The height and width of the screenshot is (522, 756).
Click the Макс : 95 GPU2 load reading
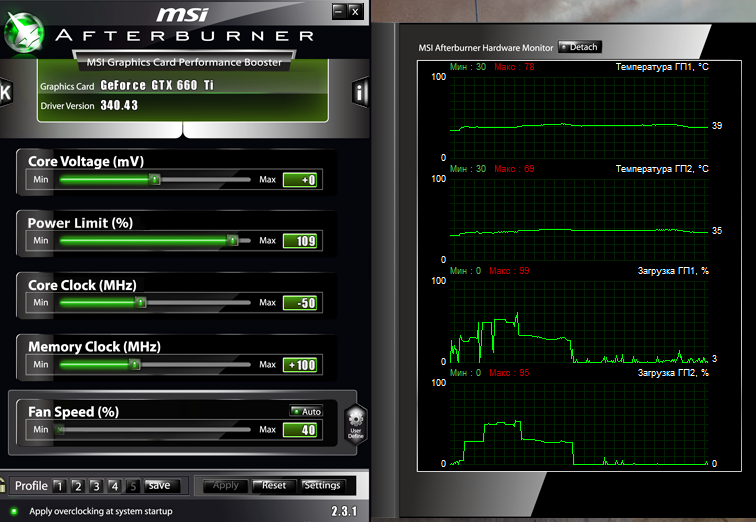[509, 373]
